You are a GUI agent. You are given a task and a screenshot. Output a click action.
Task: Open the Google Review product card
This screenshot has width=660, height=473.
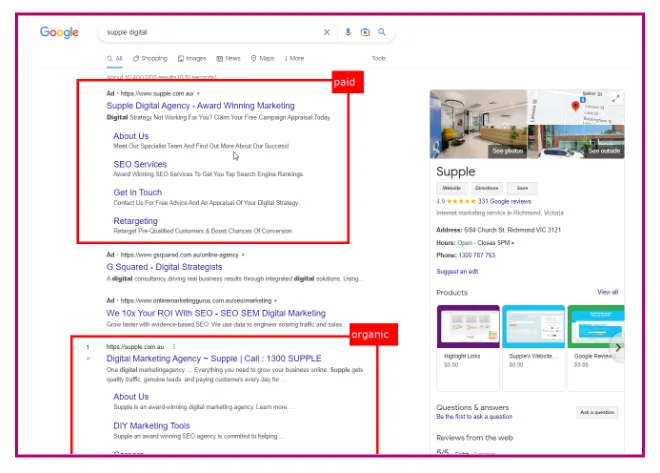coord(596,348)
